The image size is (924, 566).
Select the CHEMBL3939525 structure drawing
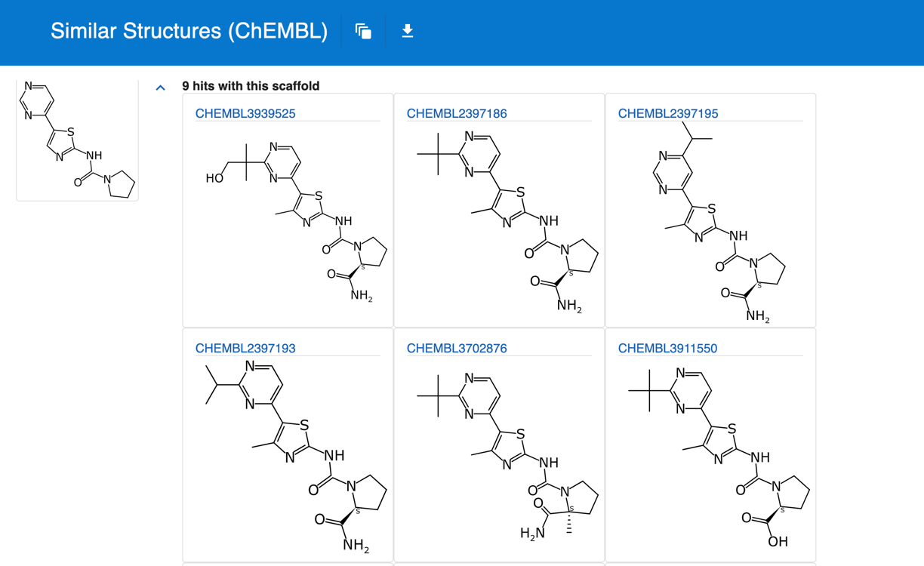pos(287,219)
